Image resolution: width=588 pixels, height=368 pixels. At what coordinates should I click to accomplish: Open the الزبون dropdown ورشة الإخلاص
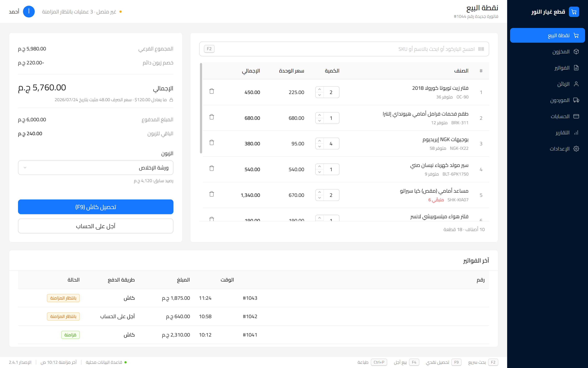96,168
